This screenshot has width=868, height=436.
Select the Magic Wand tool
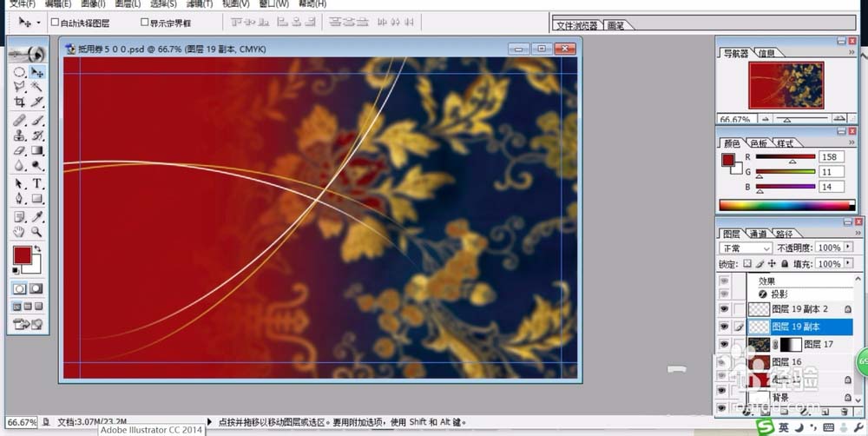point(37,87)
